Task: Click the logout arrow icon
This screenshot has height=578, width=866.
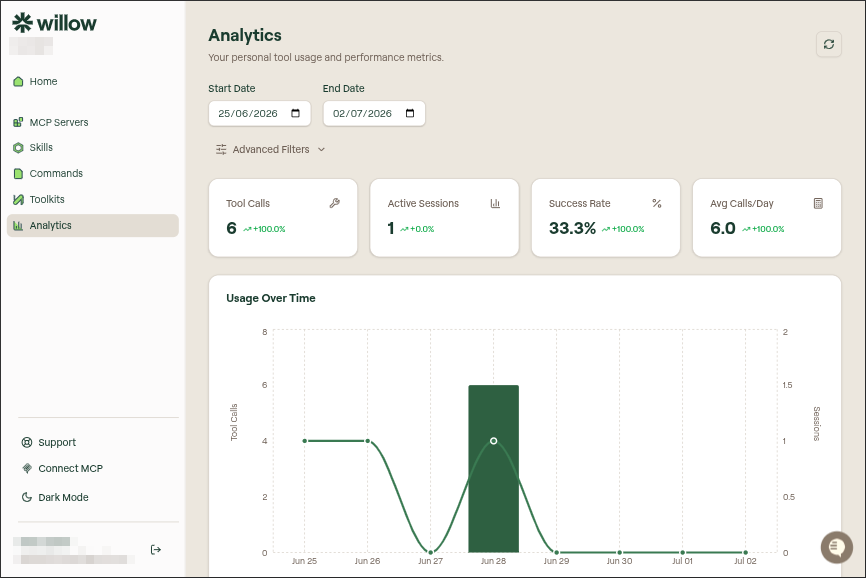Action: 156,549
